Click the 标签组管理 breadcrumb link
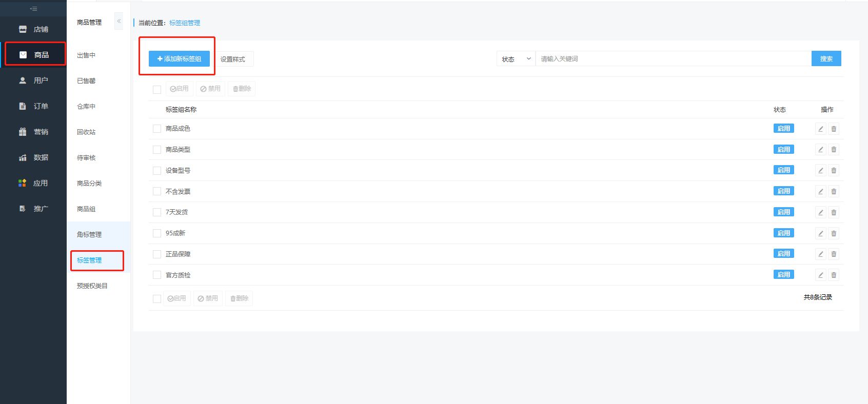 pyautogui.click(x=185, y=23)
